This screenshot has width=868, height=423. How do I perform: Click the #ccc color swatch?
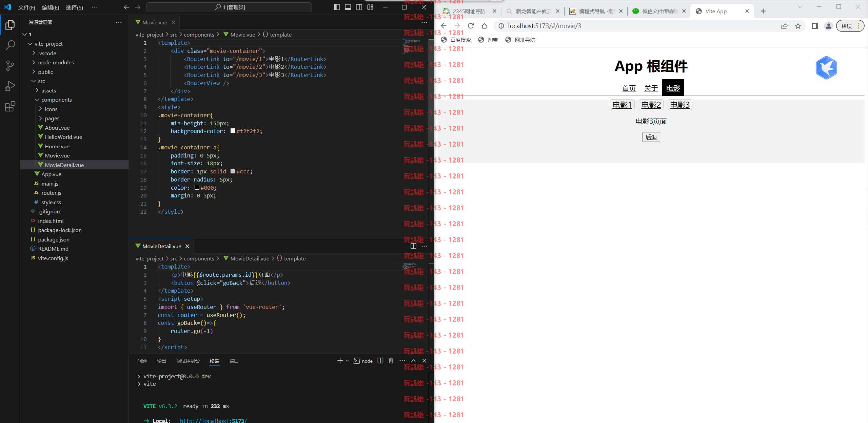(x=233, y=171)
